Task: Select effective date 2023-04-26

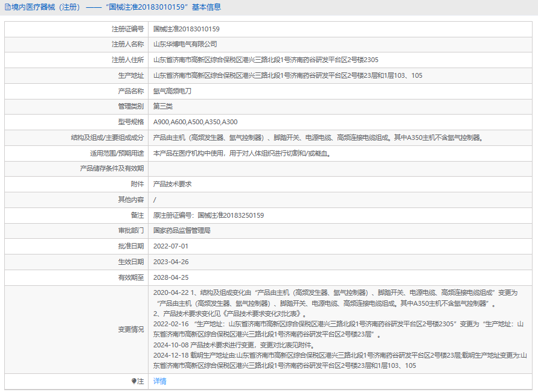Action: [x=171, y=262]
